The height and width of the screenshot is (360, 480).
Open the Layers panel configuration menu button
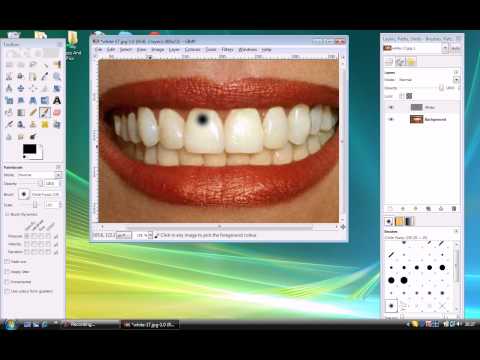tap(456, 72)
